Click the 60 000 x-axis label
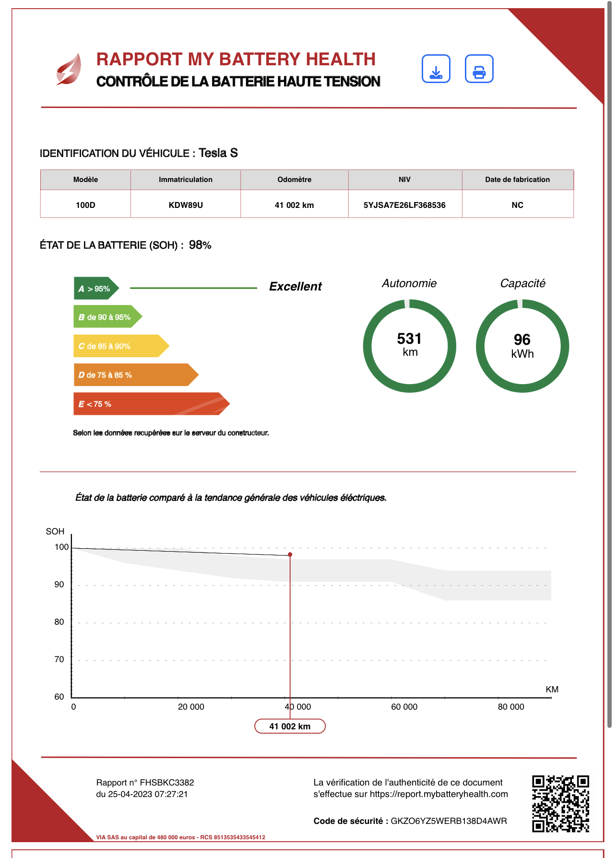The height and width of the screenshot is (858, 616). click(404, 707)
